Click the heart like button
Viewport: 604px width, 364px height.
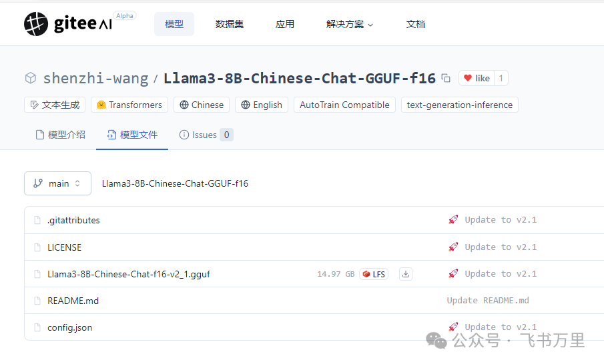point(477,78)
